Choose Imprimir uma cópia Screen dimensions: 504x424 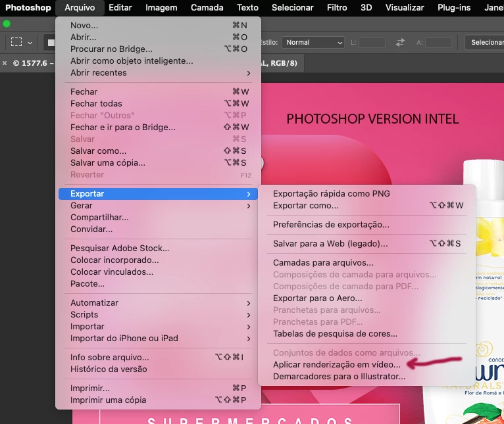point(158,400)
